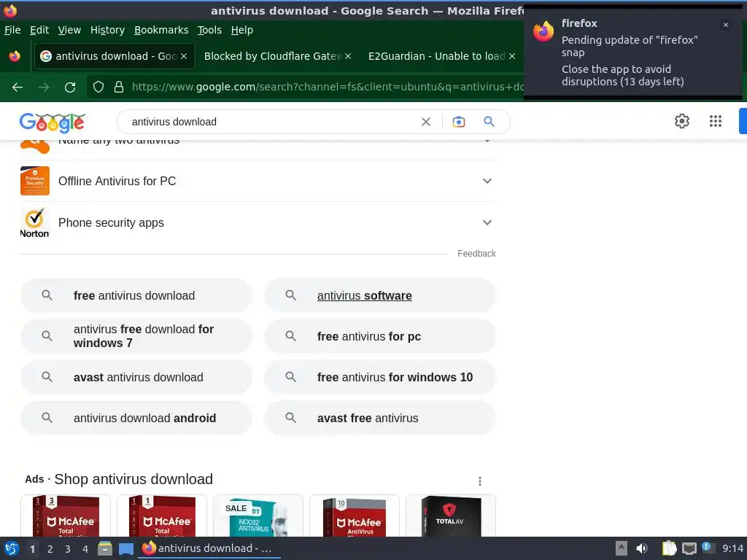This screenshot has width=747, height=560.
Task: Open the Bookmarks menu
Action: [161, 30]
